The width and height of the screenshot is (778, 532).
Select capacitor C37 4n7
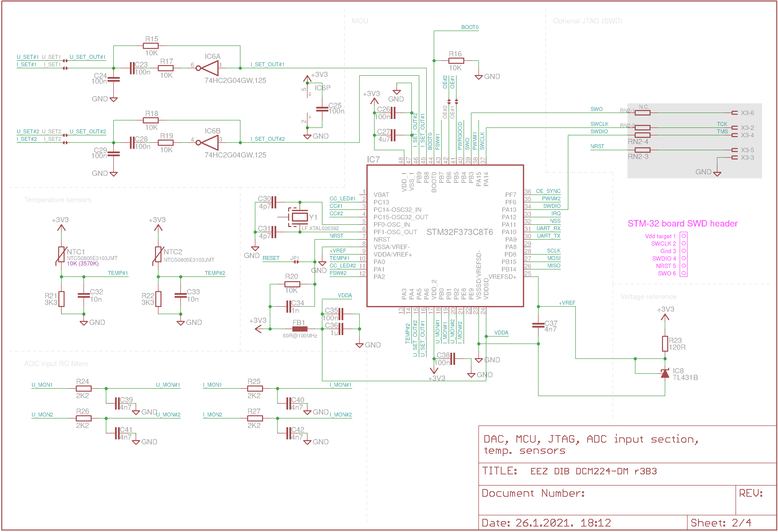pyautogui.click(x=538, y=325)
